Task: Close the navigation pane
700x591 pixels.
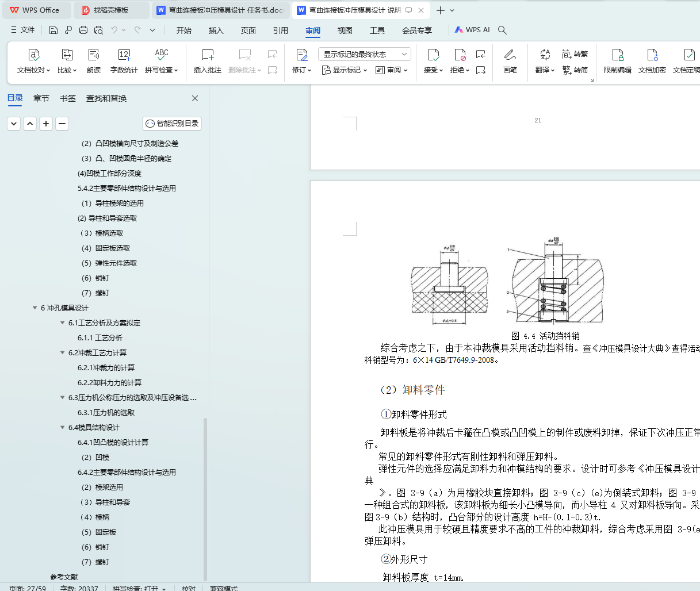Action: click(195, 98)
